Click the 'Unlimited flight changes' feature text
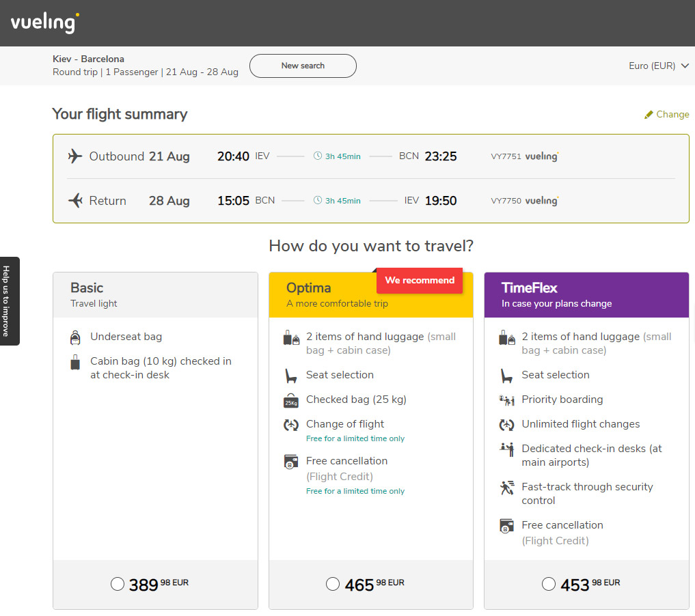The height and width of the screenshot is (616, 695). (x=581, y=424)
